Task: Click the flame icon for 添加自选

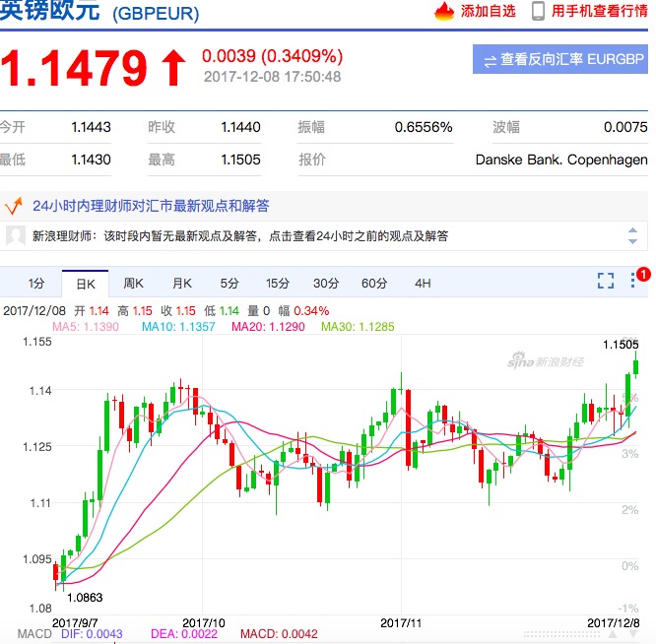Action: [445, 12]
